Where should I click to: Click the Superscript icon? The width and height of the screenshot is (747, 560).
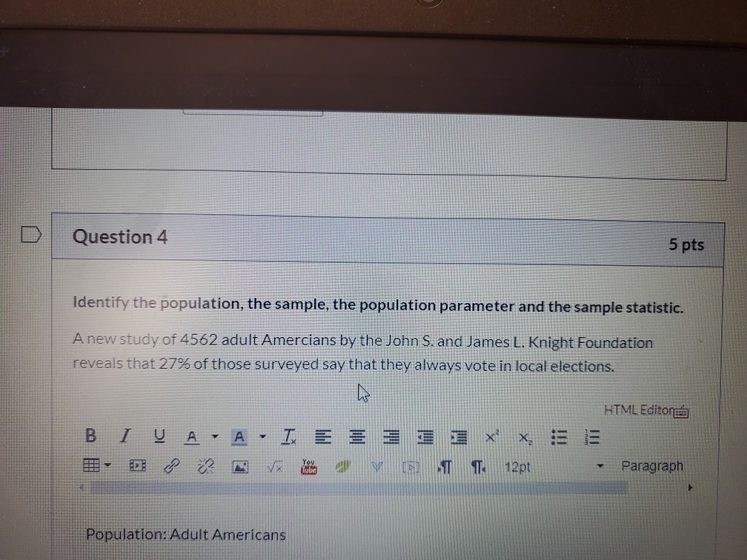point(490,437)
